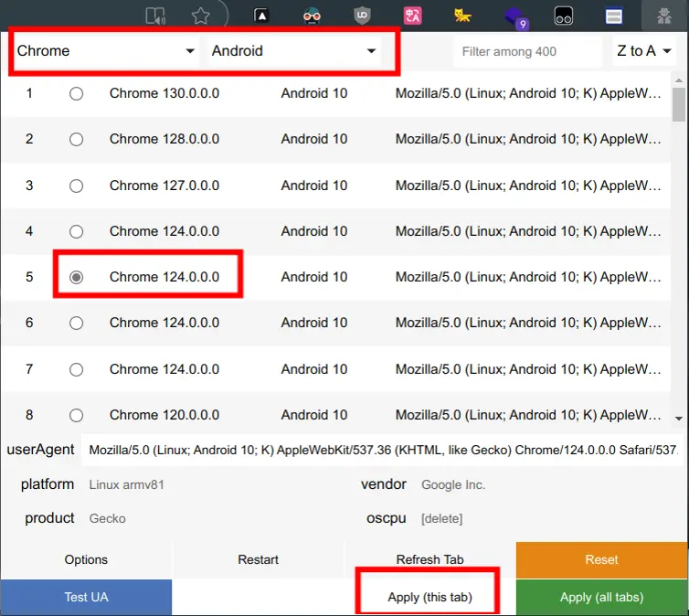
Task: Click the green Apply (all tabs) button
Action: click(x=601, y=597)
